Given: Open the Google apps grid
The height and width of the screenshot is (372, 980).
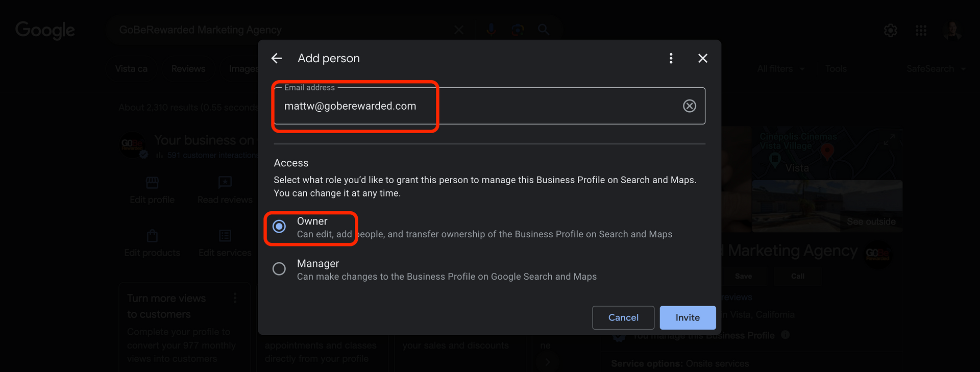Looking at the screenshot, I should click(x=921, y=31).
